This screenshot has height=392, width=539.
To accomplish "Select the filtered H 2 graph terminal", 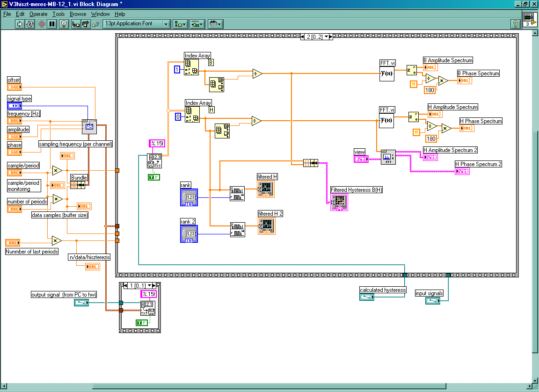I will tap(266, 226).
